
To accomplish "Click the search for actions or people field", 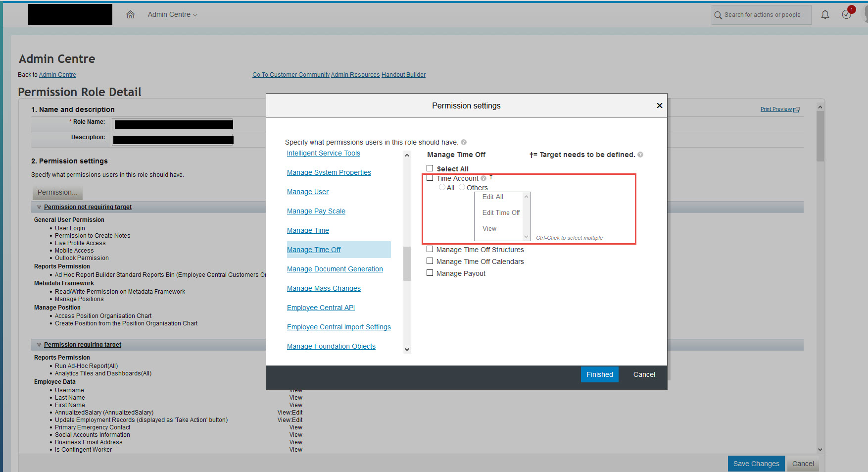I will [762, 15].
